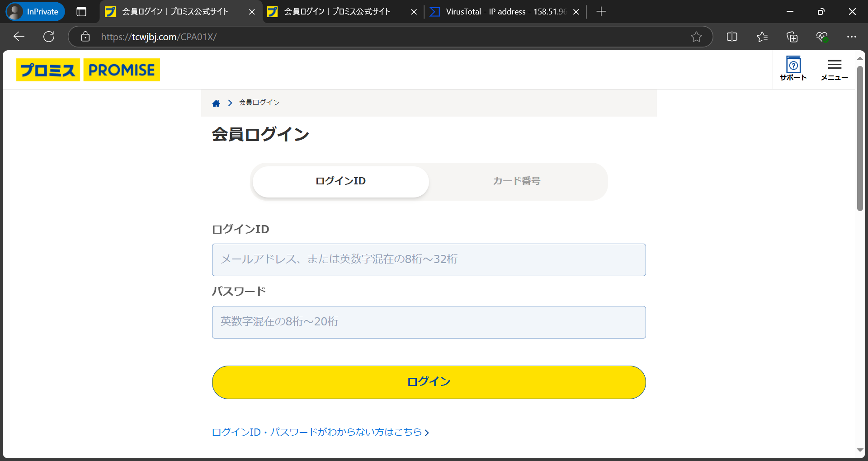The height and width of the screenshot is (461, 868).
Task: Click the プロミス Japanese logo
Action: point(48,70)
